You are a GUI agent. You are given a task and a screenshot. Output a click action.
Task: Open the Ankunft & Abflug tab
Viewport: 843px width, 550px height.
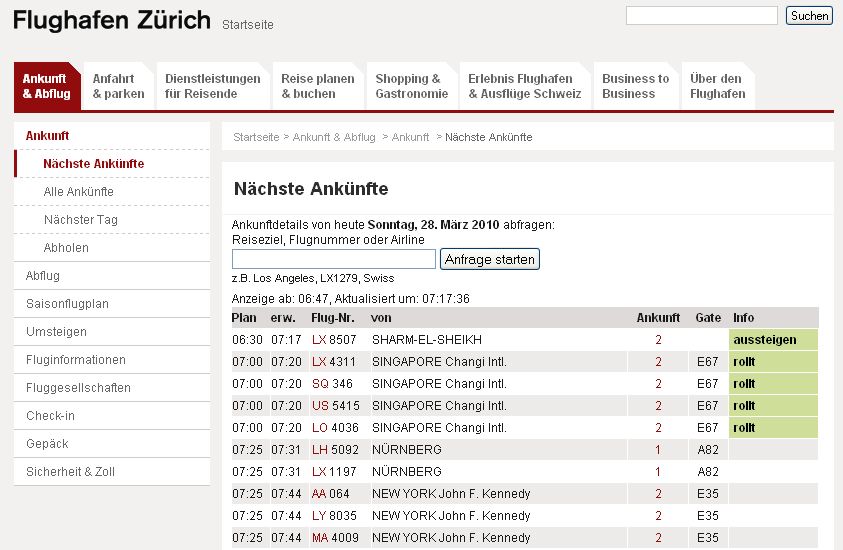47,86
